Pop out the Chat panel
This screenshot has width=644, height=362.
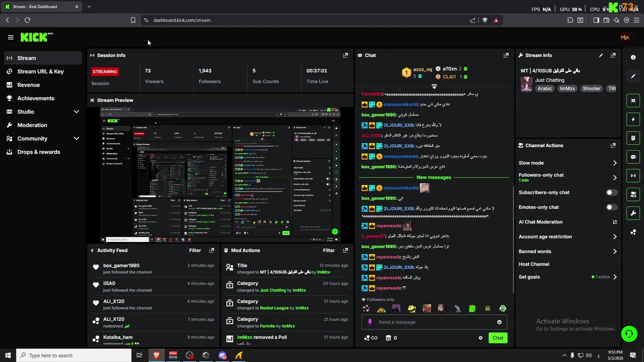click(x=506, y=55)
